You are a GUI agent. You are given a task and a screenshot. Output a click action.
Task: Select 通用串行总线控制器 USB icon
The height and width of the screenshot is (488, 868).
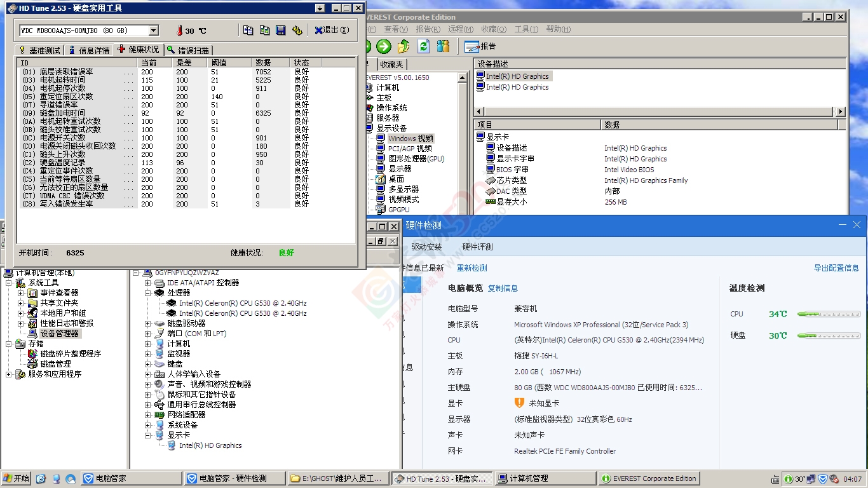pyautogui.click(x=159, y=405)
